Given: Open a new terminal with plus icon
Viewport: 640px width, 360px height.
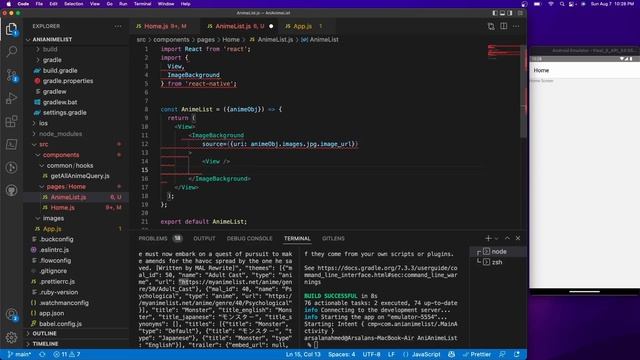Looking at the screenshot, I should (488, 238).
